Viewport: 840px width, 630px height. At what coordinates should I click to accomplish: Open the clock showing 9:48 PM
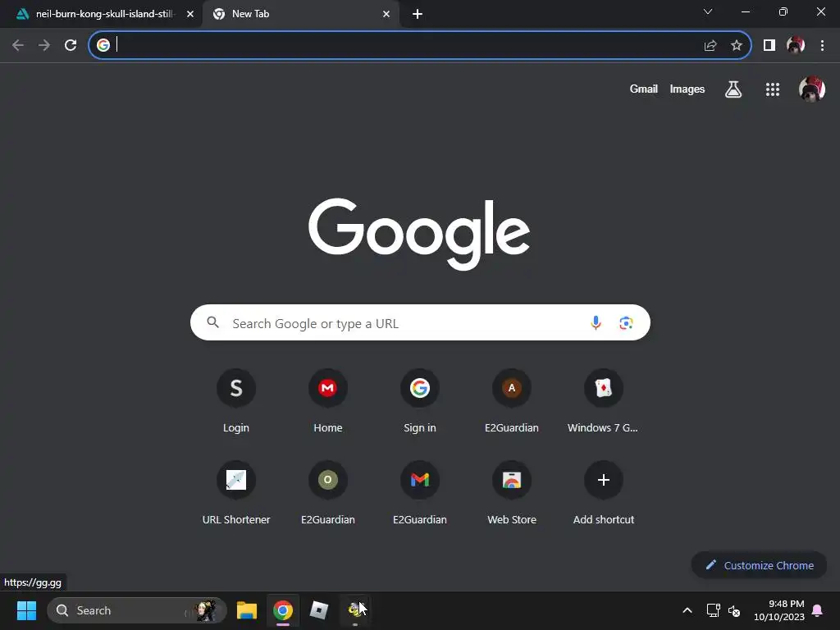pyautogui.click(x=779, y=610)
